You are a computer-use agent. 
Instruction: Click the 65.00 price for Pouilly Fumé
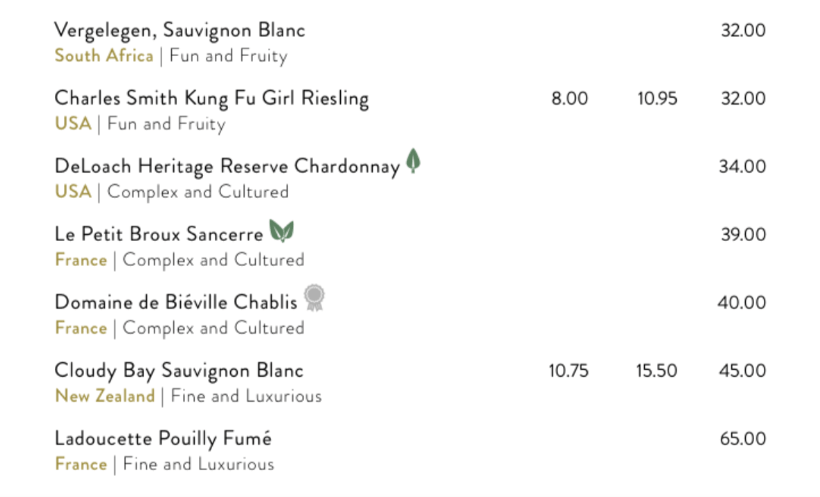coord(743,439)
